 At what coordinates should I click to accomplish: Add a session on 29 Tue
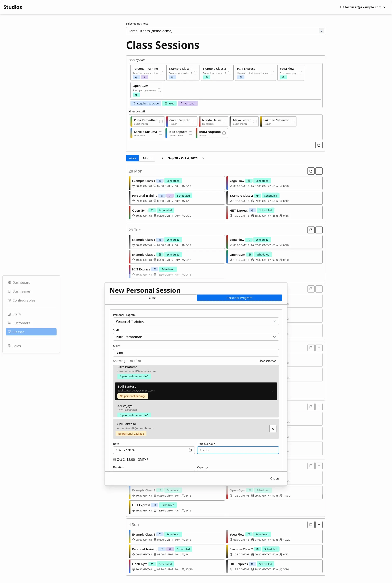click(319, 230)
